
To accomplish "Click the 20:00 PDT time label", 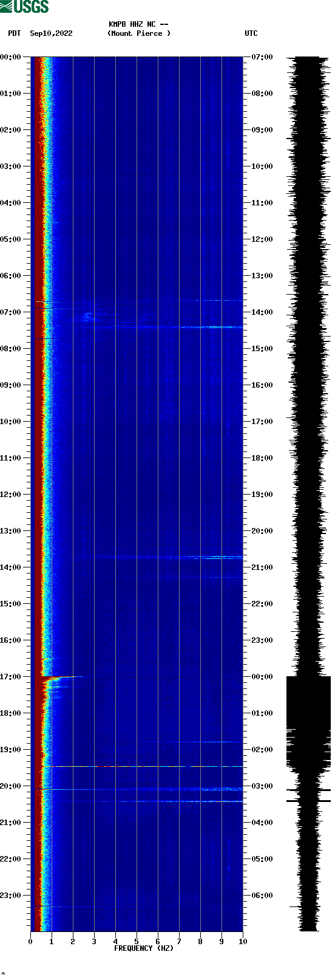I will 11,786.
